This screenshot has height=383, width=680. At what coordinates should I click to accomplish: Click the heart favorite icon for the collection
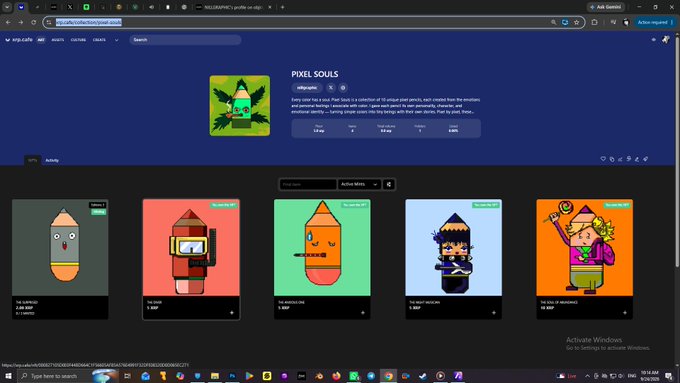pyautogui.click(x=603, y=159)
